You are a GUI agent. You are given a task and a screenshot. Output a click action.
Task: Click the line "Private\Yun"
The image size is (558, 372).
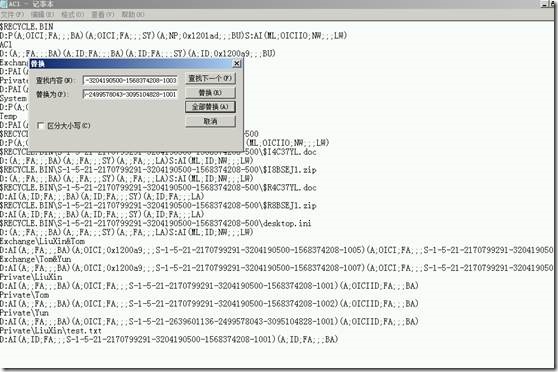pos(24,313)
